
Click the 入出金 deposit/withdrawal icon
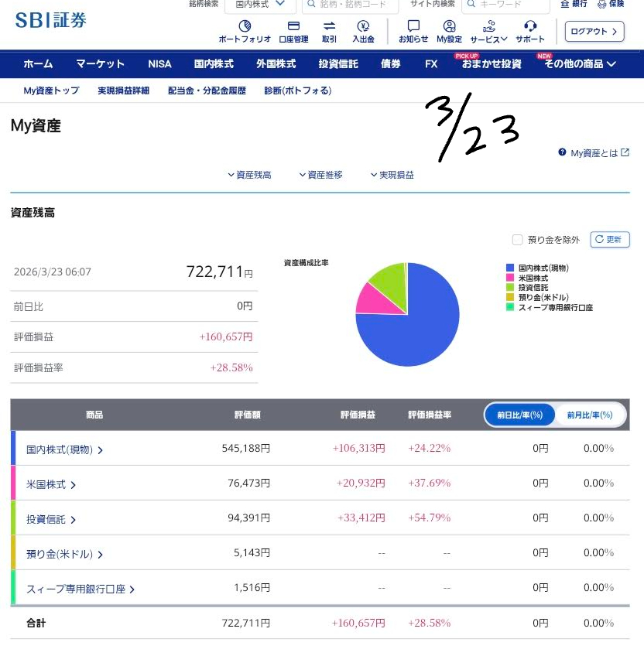(x=363, y=31)
